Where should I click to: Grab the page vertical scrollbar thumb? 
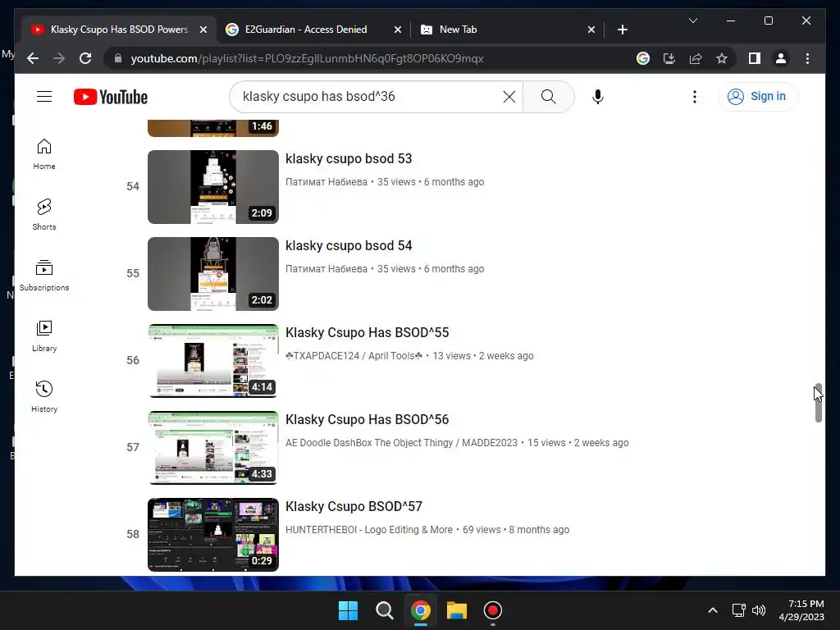(x=818, y=403)
